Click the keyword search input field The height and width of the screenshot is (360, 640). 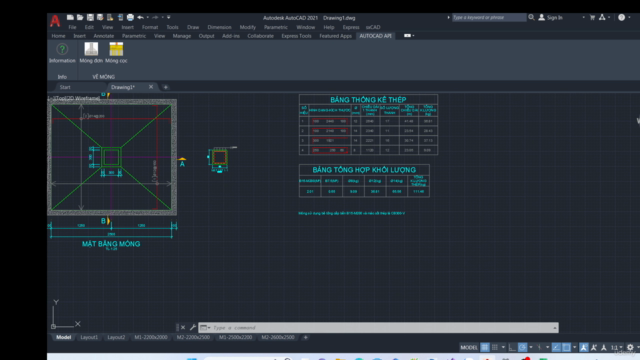(489, 18)
